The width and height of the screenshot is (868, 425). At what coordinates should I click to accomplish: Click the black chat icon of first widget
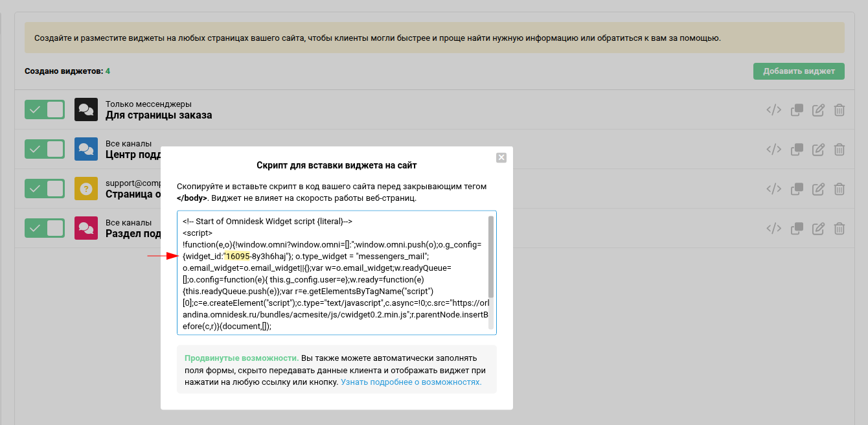pyautogui.click(x=86, y=110)
